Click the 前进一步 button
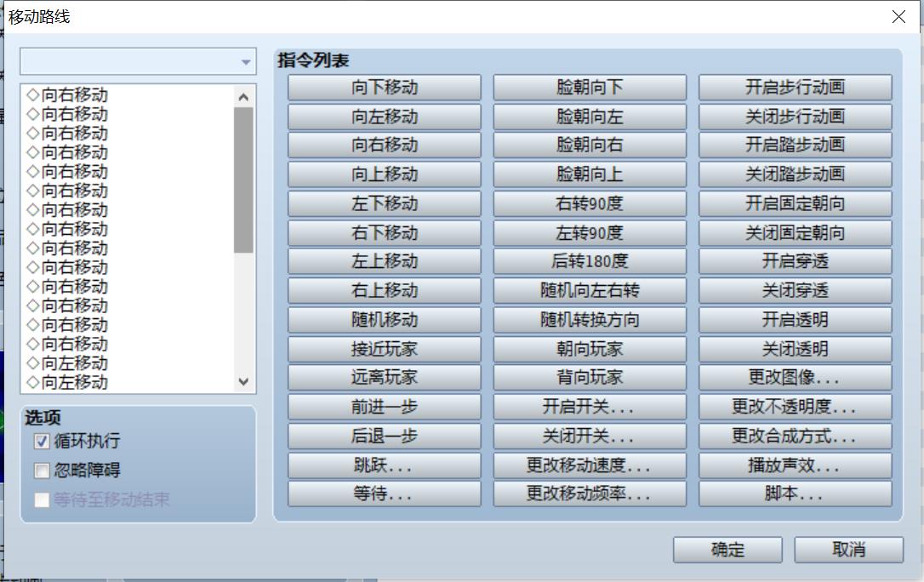The height and width of the screenshot is (582, 924). pyautogui.click(x=385, y=407)
